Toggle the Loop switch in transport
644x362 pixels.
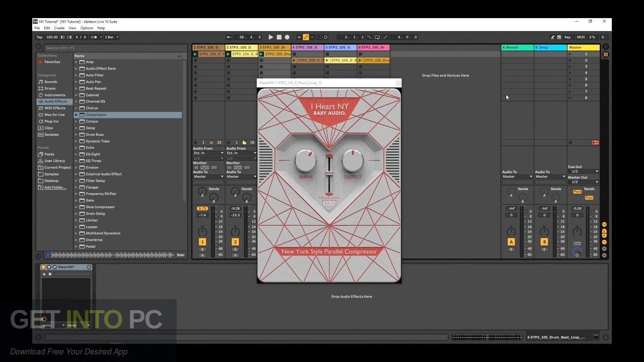click(x=377, y=37)
